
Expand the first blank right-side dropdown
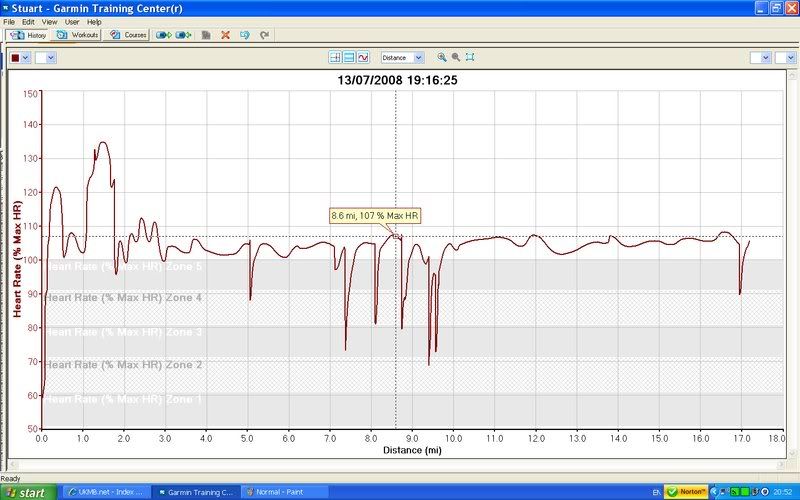[765, 58]
